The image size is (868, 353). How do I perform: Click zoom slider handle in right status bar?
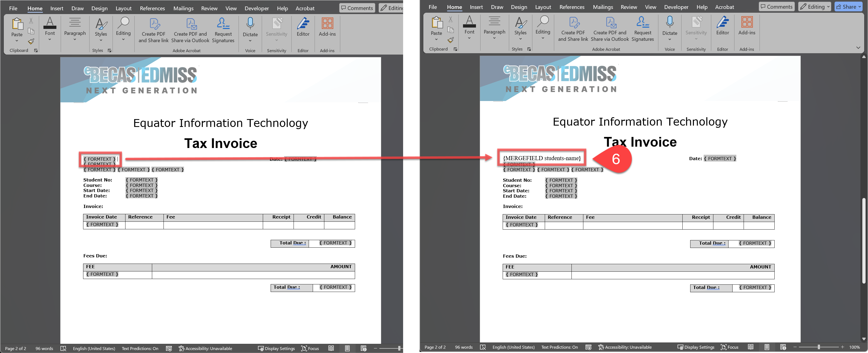coord(818,347)
